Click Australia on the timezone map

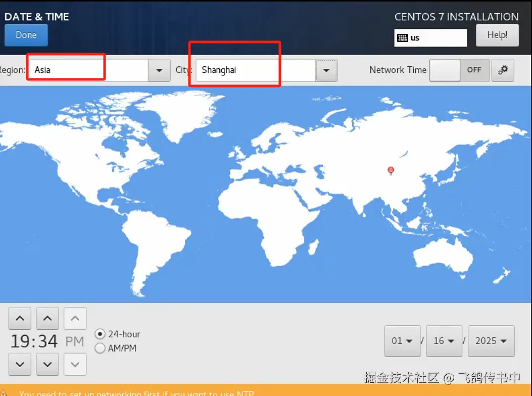pos(443,256)
